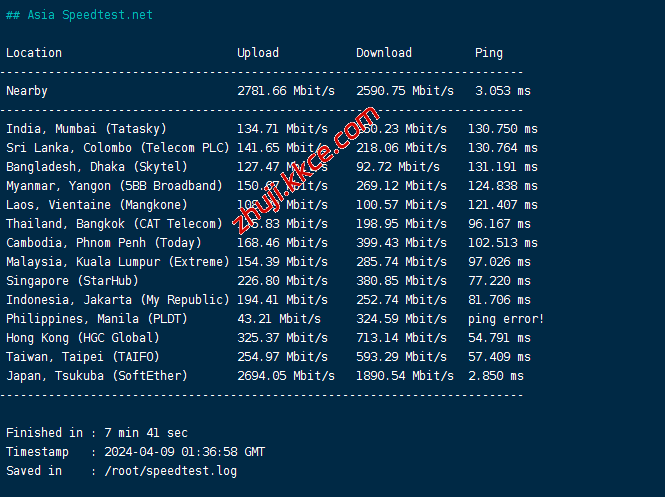Click Sri Lanka, Colombo (Telecom PLC) row
The width and height of the screenshot is (665, 497).
[117, 148]
